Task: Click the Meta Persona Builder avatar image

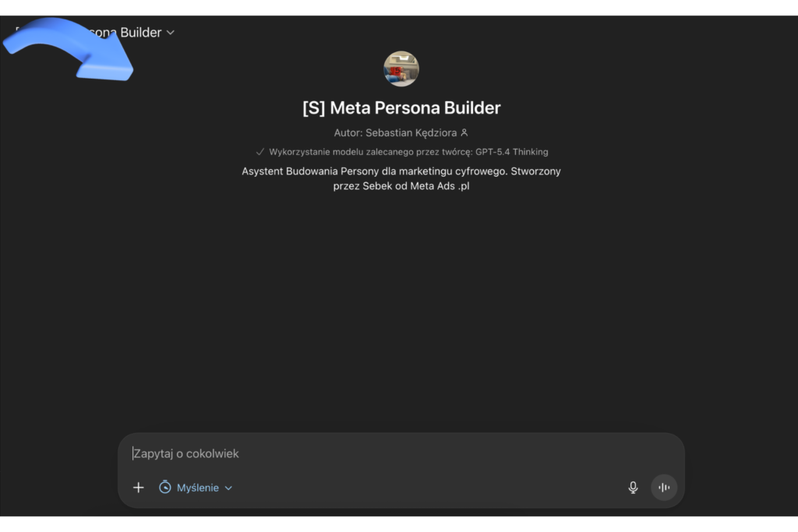Action: point(401,69)
